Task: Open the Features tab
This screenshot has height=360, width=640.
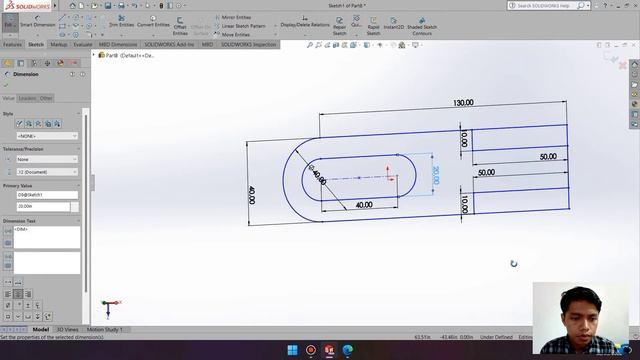Action: 12,44
